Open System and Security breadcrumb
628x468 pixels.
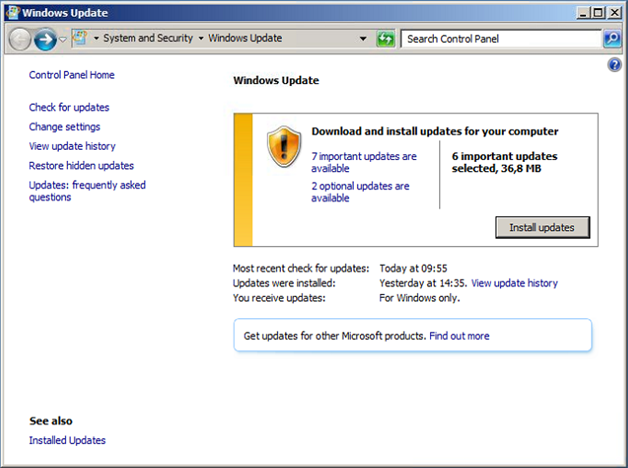[148, 38]
